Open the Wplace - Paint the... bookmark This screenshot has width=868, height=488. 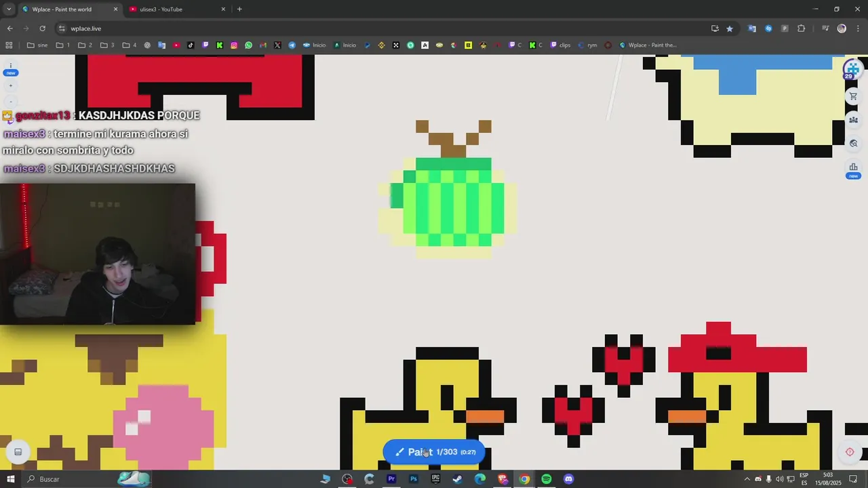tap(648, 45)
